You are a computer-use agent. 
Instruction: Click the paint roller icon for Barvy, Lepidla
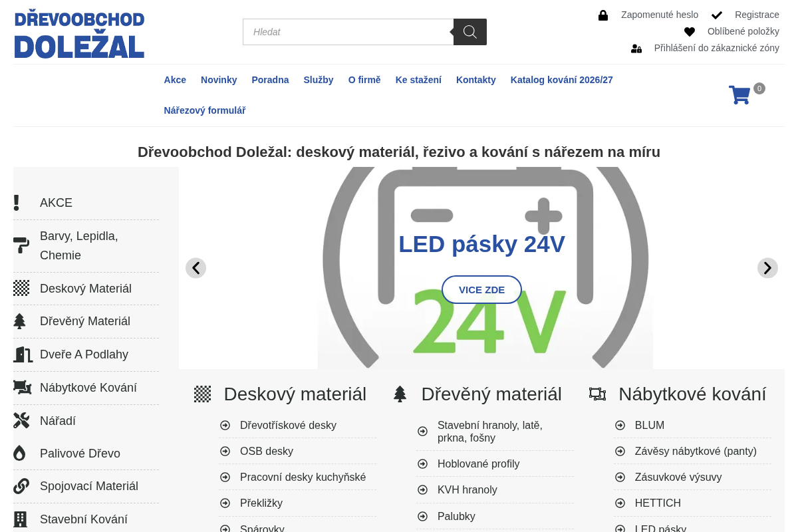pyautogui.click(x=21, y=245)
